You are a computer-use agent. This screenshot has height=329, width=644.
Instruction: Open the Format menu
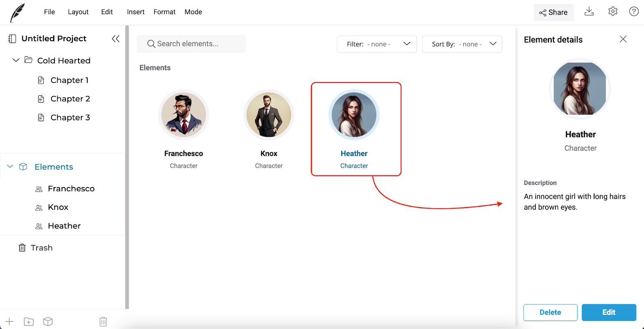coord(164,12)
